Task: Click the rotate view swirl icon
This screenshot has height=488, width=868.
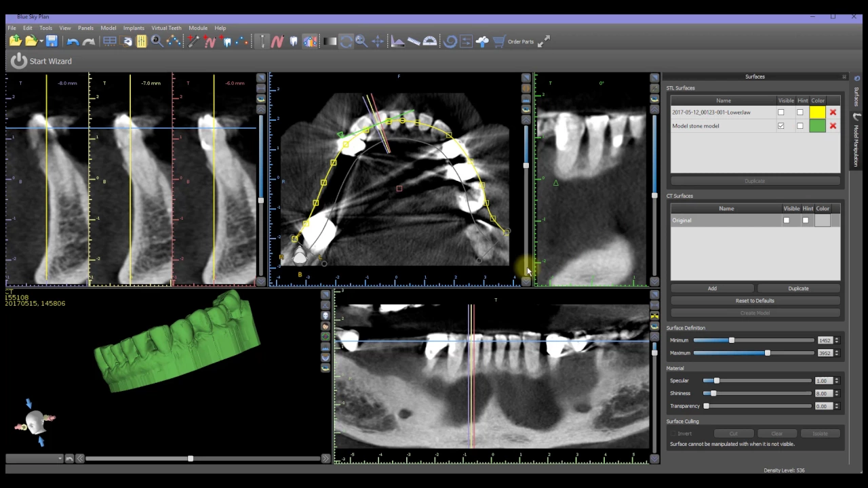Action: pyautogui.click(x=450, y=41)
